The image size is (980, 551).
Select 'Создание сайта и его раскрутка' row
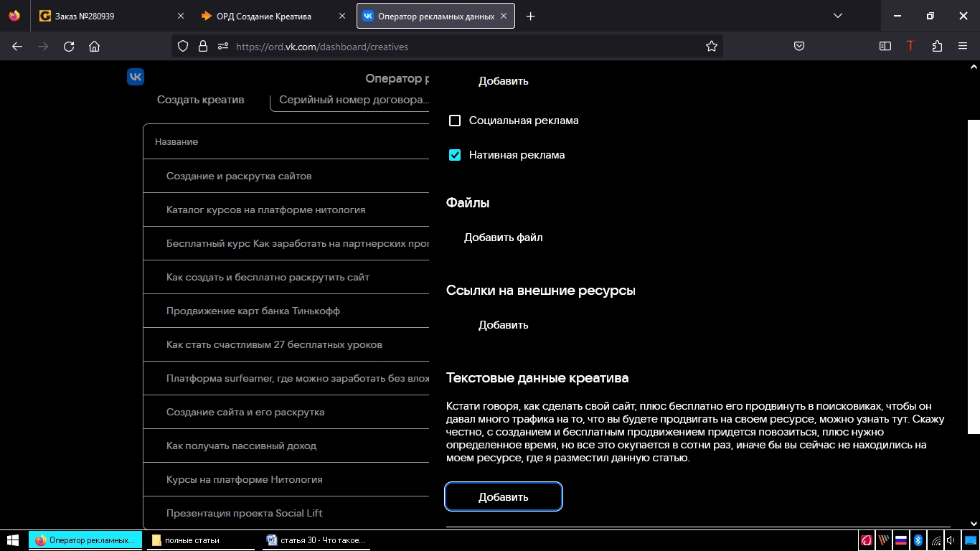[286, 412]
